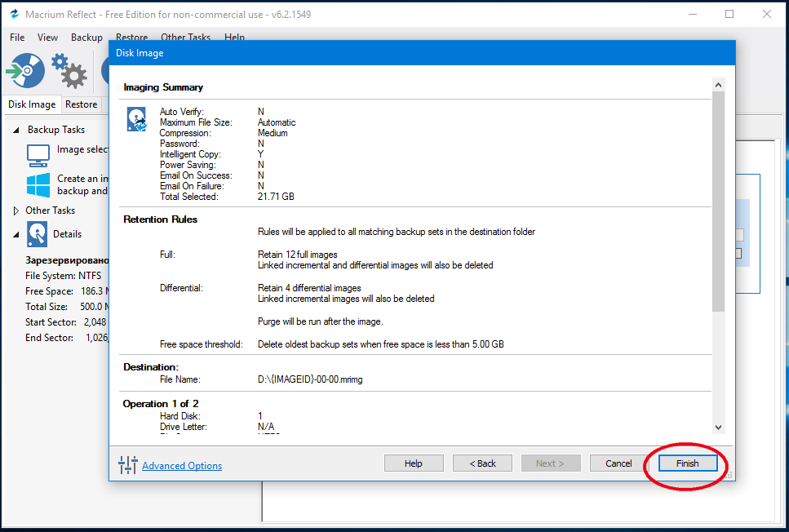Click the 'Total Size:' detail row
The width and height of the screenshot is (789, 532).
point(66,307)
